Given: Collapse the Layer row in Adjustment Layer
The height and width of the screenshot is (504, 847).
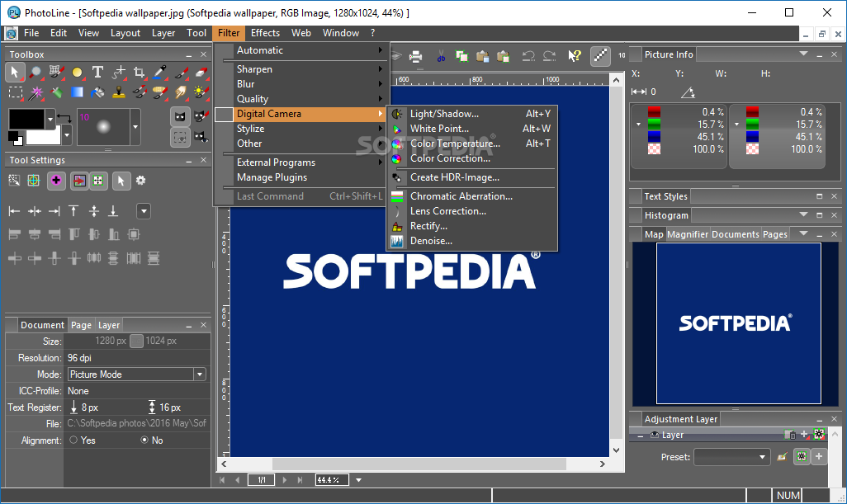Looking at the screenshot, I should (640, 435).
